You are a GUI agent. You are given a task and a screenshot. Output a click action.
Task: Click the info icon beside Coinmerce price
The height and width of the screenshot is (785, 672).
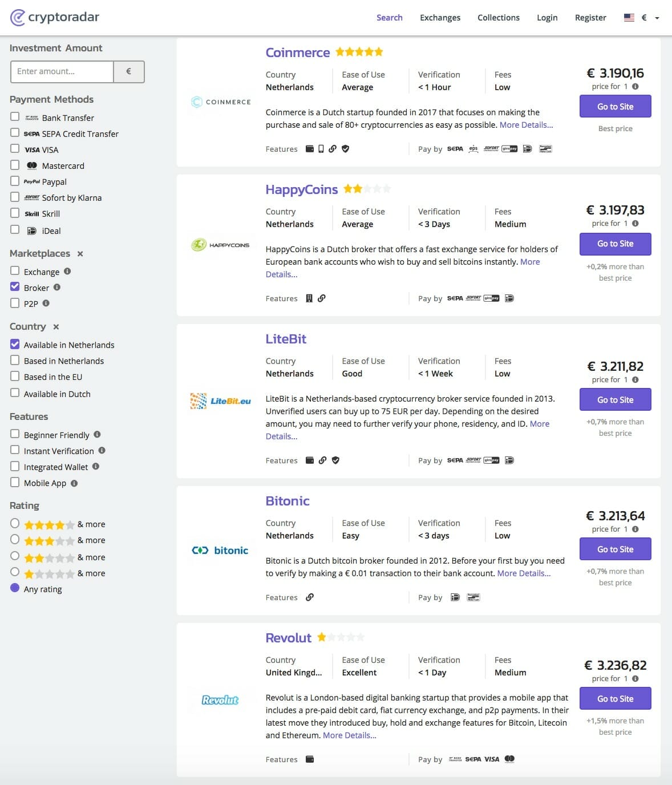635,87
